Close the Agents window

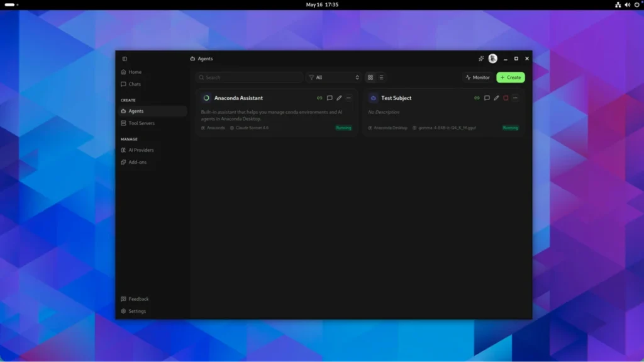[x=527, y=59]
